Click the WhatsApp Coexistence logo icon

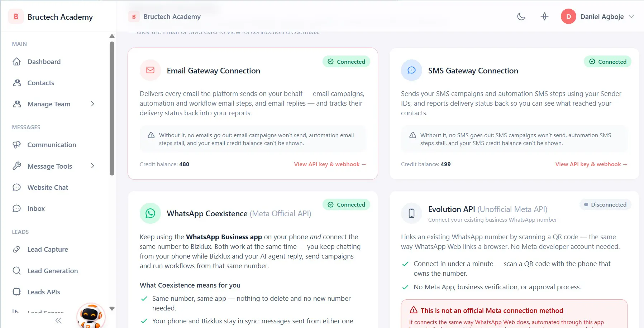[151, 213]
